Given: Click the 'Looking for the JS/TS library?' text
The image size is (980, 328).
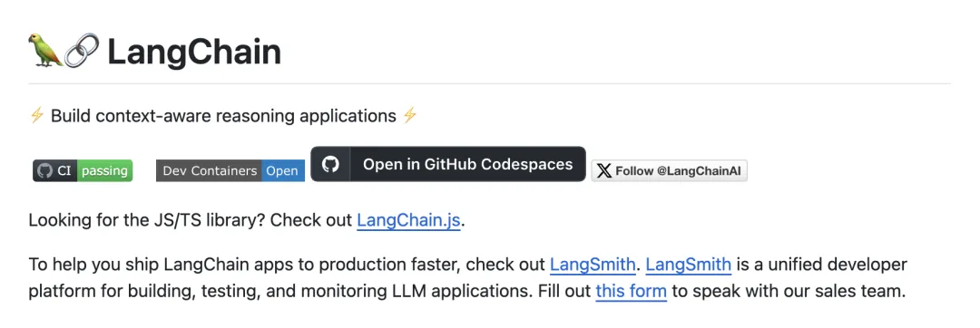Looking at the screenshot, I should (148, 221).
